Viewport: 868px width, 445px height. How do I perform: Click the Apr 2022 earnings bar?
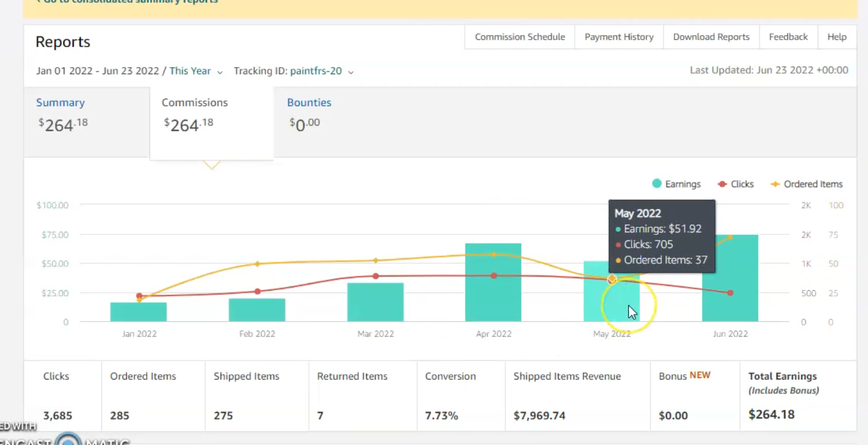(493, 282)
